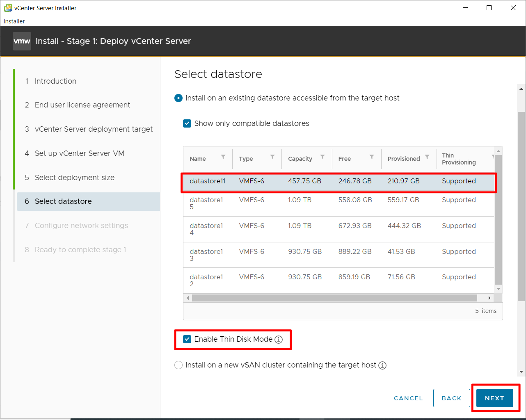
Task: Go to step 3 vCenter Server deployment target
Action: click(88, 129)
